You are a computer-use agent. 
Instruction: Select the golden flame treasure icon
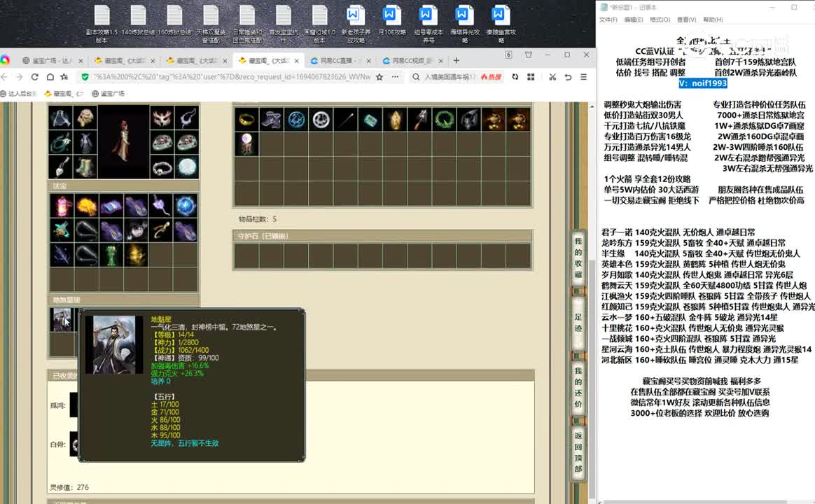tap(86, 206)
